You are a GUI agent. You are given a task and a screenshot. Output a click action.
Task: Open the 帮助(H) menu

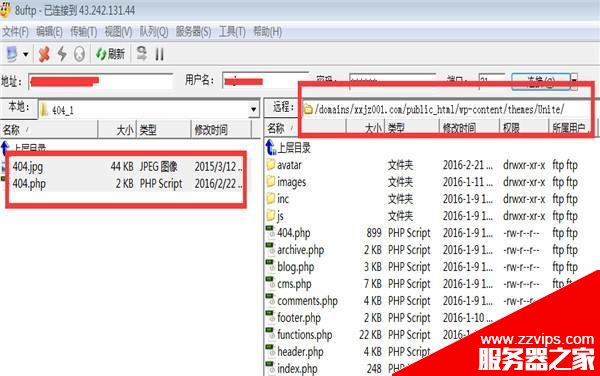(267, 32)
